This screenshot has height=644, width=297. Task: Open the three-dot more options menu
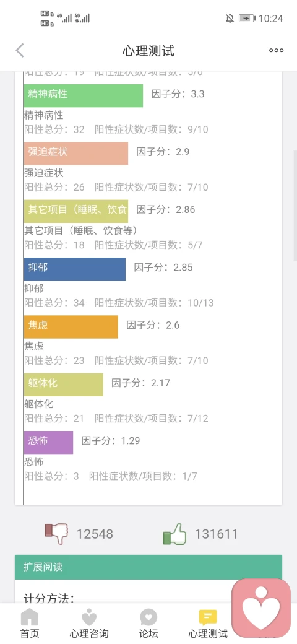pyautogui.click(x=276, y=51)
